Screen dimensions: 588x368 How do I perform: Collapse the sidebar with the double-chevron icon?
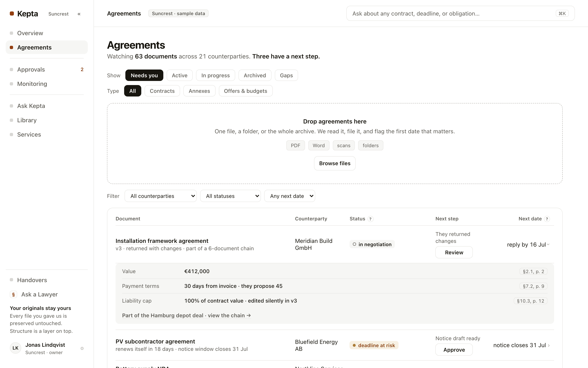coord(79,14)
